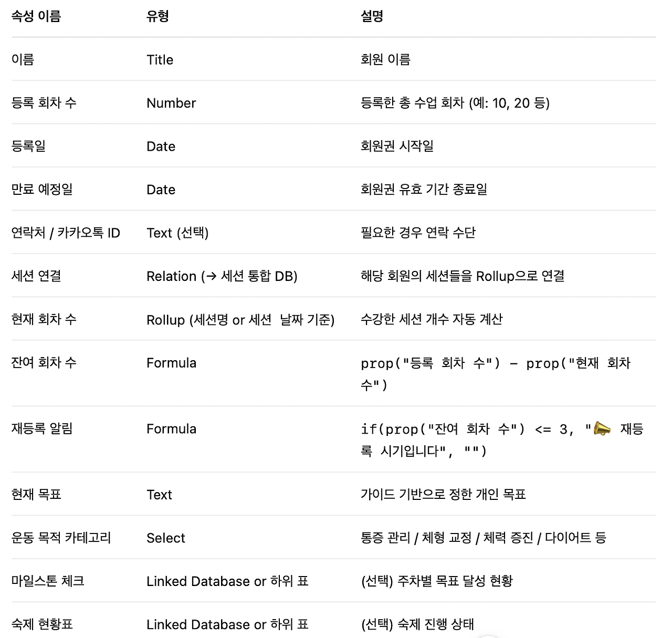Click the 수강한 세션 개수 자동 계산 description

pos(432,319)
